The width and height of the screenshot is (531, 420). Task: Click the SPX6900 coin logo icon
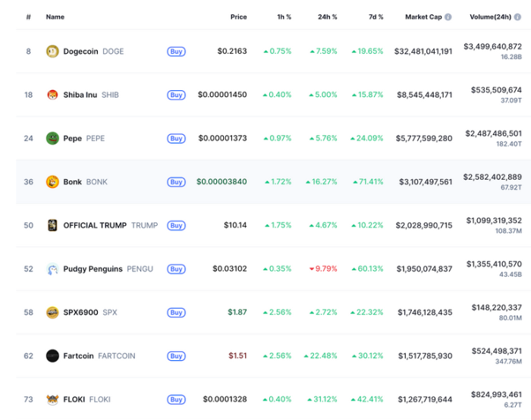click(52, 312)
